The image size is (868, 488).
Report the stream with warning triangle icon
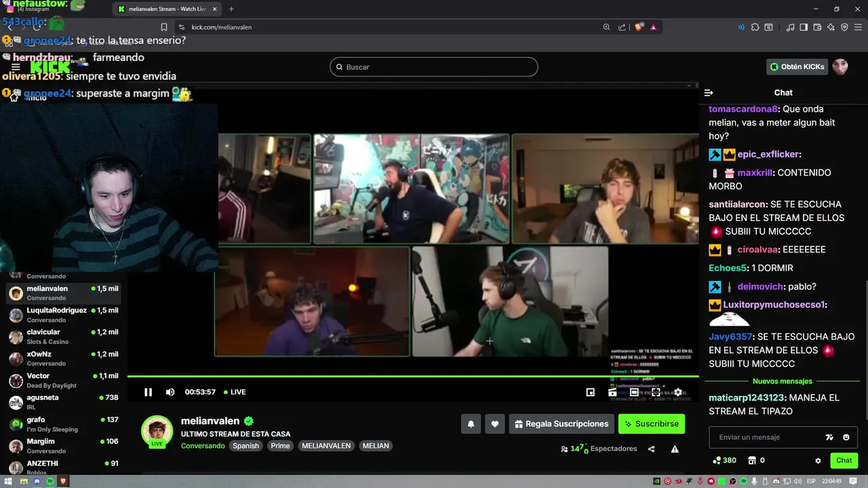[x=675, y=449]
